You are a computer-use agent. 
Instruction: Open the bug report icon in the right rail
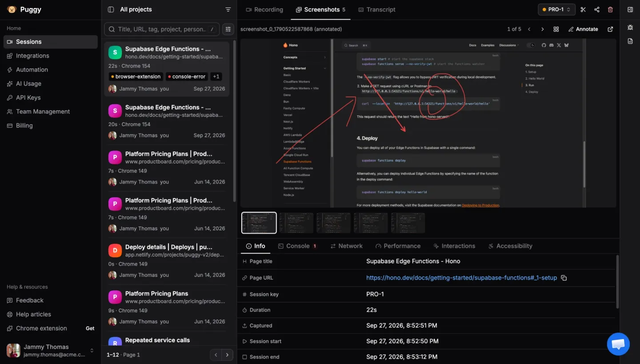(630, 27)
